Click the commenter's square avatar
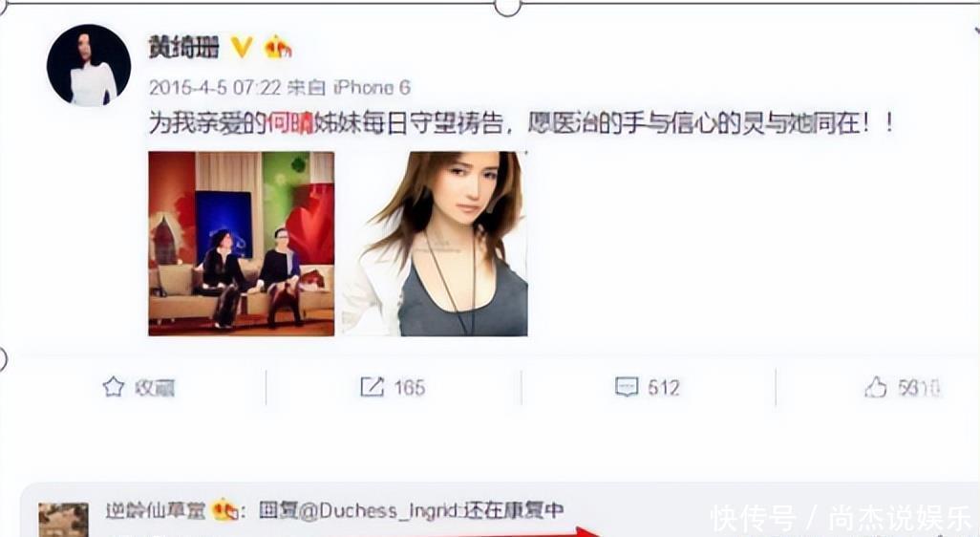 (x=63, y=520)
